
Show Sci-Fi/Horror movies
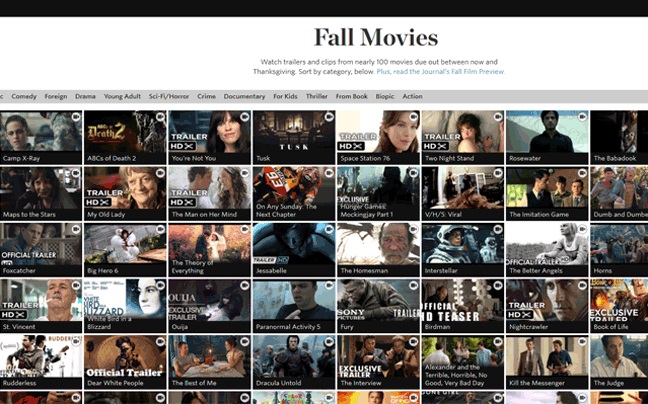pos(169,96)
